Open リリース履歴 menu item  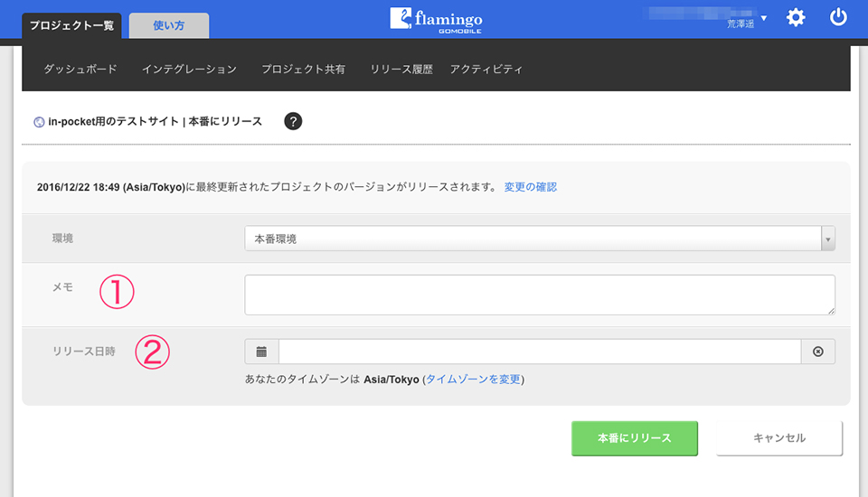[401, 70]
